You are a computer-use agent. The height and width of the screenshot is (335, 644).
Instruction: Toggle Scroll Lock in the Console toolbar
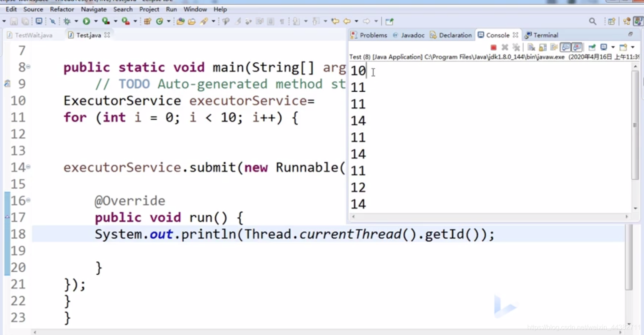click(x=543, y=47)
